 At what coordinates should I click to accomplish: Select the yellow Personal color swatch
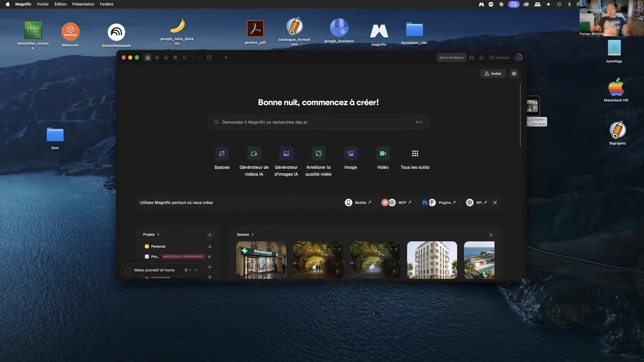coord(147,247)
